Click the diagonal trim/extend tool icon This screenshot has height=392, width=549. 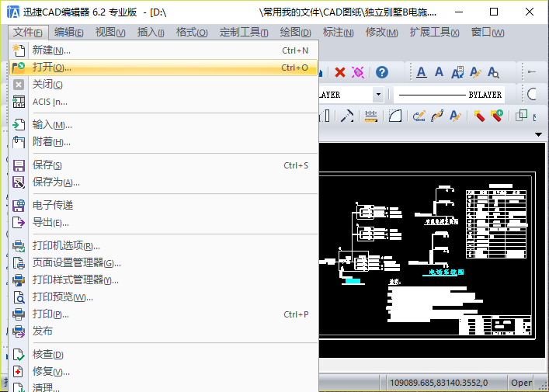(x=347, y=116)
